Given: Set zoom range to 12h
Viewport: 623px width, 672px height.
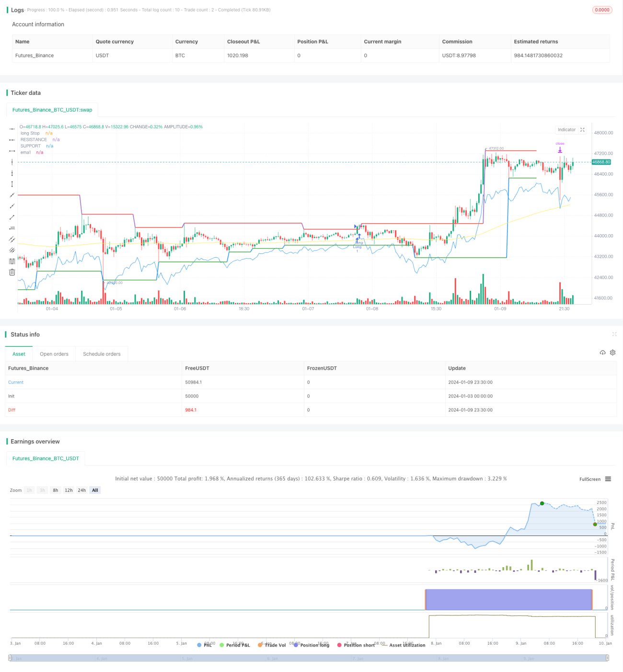Looking at the screenshot, I should [x=69, y=490].
